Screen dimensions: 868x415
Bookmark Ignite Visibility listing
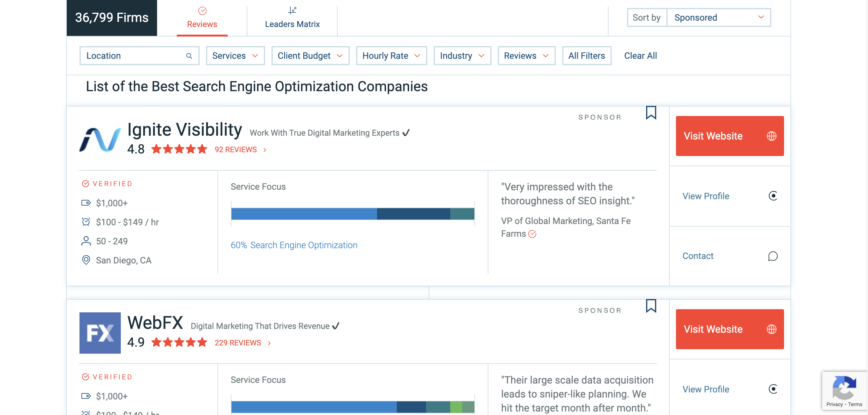click(651, 112)
